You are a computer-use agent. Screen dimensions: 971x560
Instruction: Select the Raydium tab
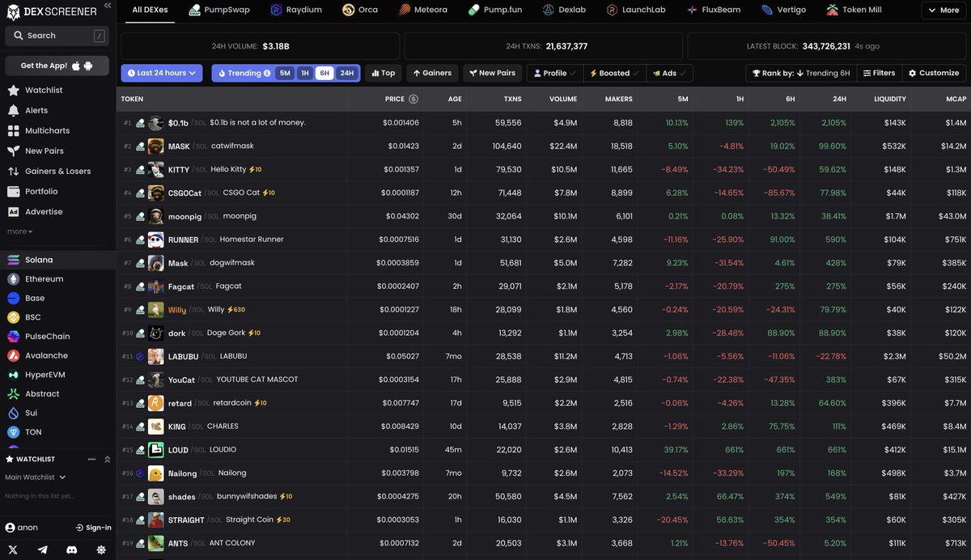(296, 10)
